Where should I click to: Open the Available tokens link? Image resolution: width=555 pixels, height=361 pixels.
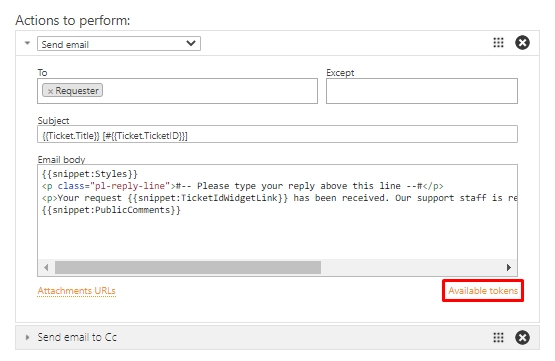[x=483, y=291]
